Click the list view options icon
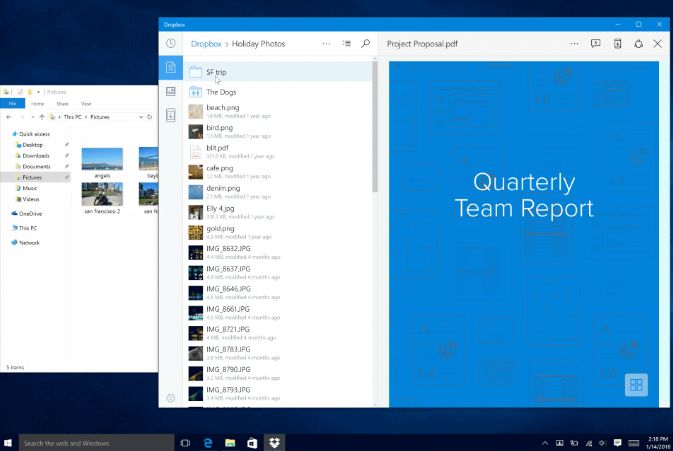This screenshot has width=673, height=451. pos(346,43)
